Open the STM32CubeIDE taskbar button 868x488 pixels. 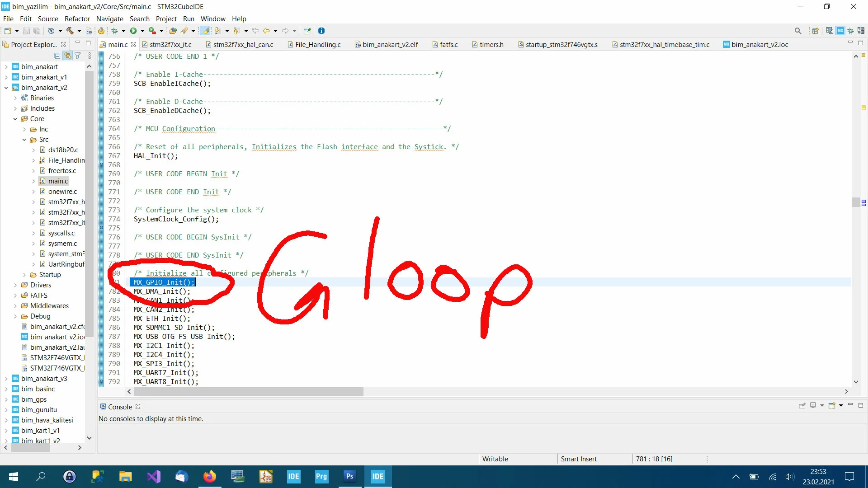tap(378, 476)
